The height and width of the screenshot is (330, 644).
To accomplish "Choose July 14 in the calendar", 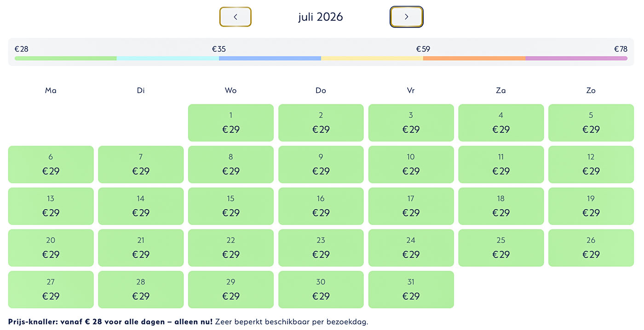I will [141, 206].
